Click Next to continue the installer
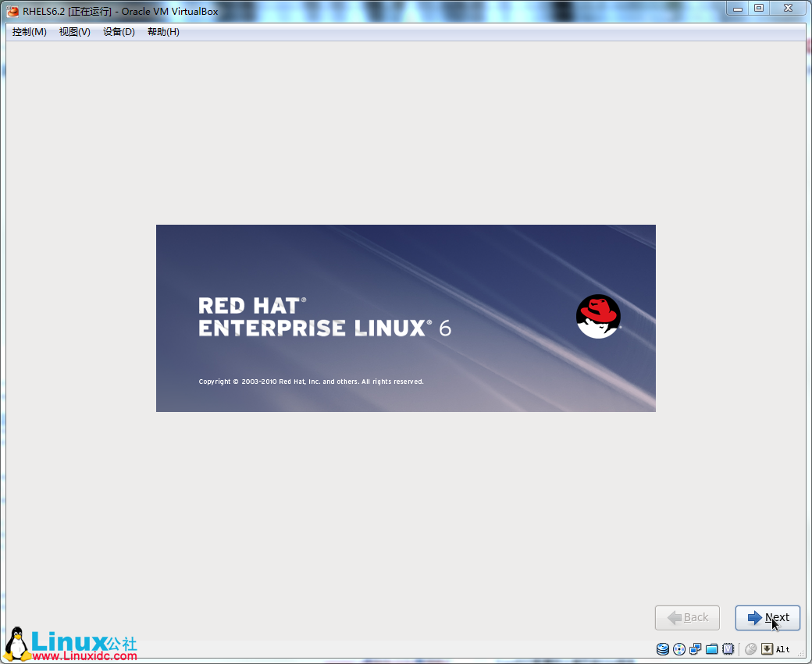 [x=767, y=617]
